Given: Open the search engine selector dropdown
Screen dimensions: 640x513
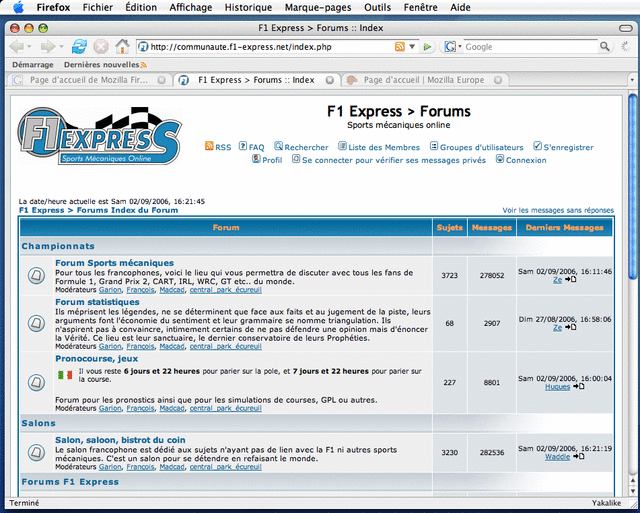Looking at the screenshot, I should (452, 47).
